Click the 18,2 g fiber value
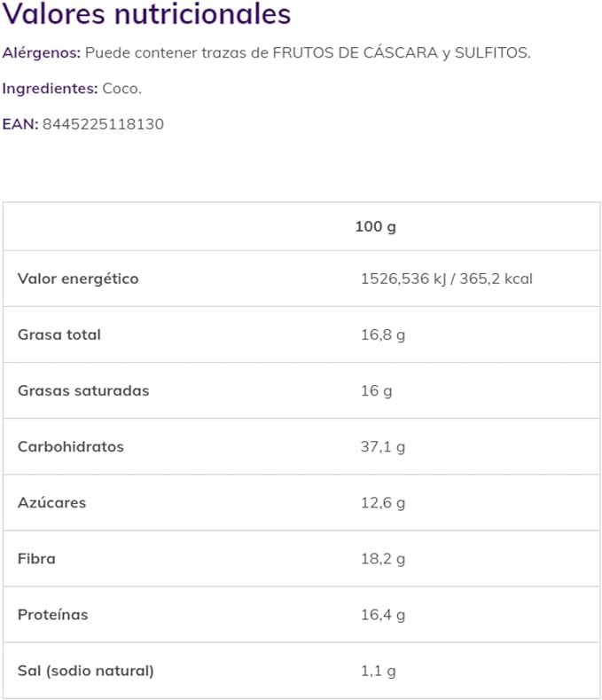 tap(383, 559)
